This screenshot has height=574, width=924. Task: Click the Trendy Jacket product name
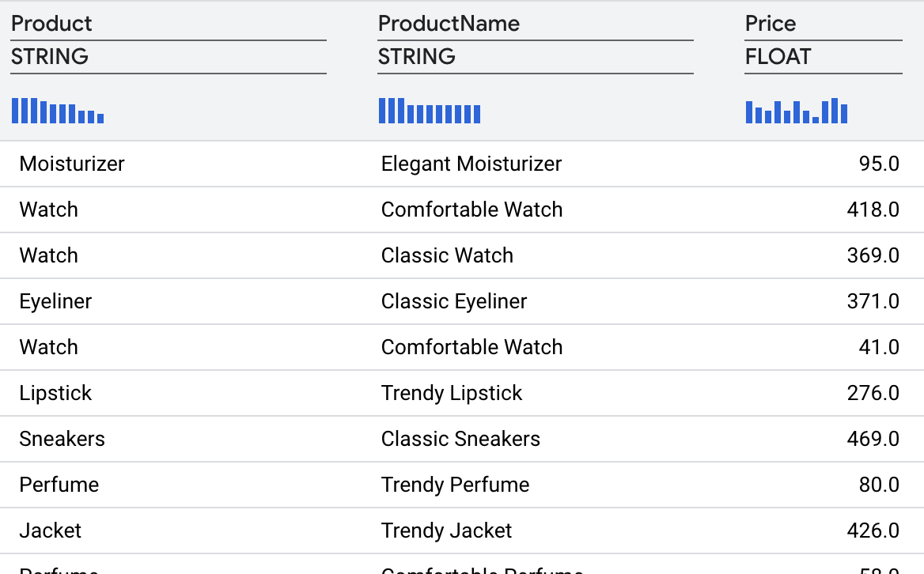click(446, 531)
